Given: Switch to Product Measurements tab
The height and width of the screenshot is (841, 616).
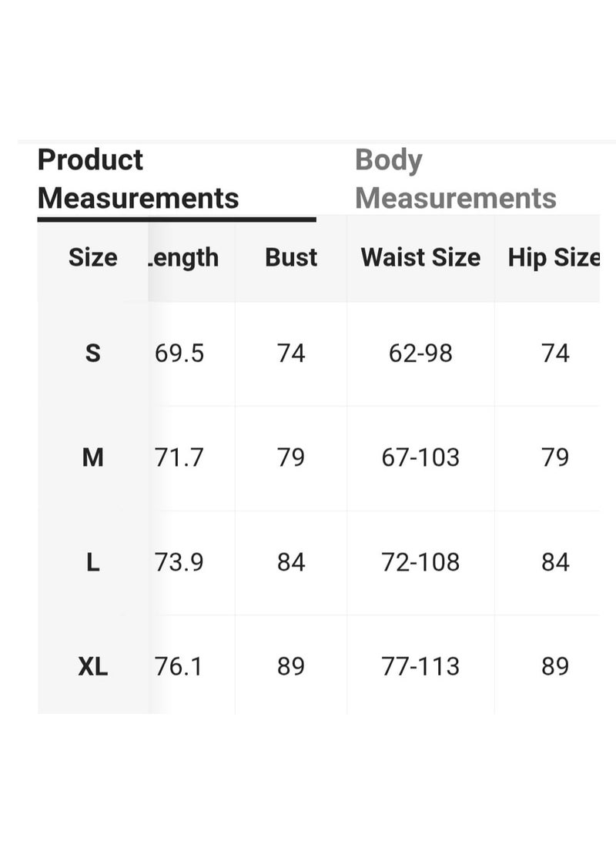Looking at the screenshot, I should pyautogui.click(x=138, y=179).
